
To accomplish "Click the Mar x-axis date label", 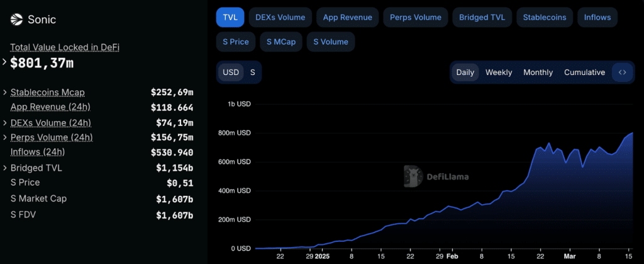I will (x=570, y=256).
